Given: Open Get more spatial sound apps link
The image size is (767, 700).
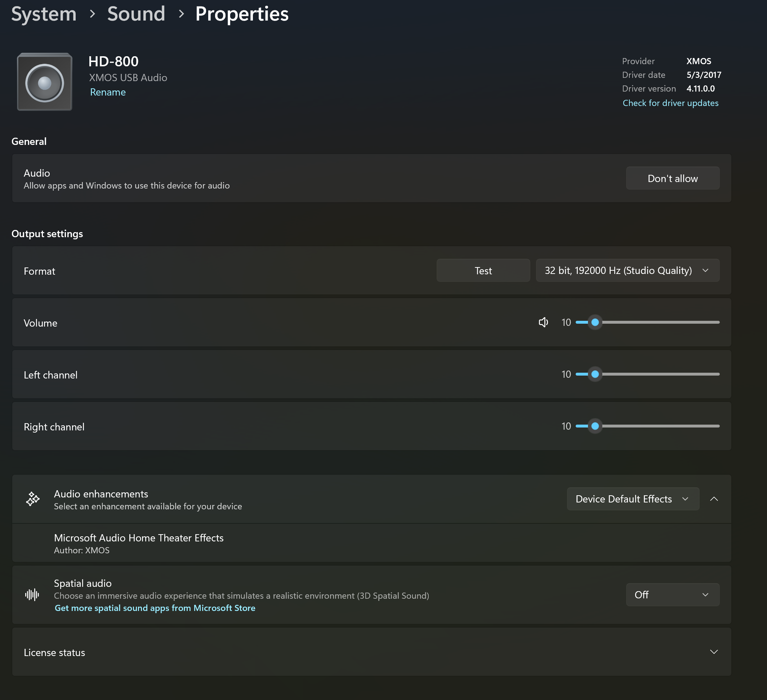Looking at the screenshot, I should [155, 608].
